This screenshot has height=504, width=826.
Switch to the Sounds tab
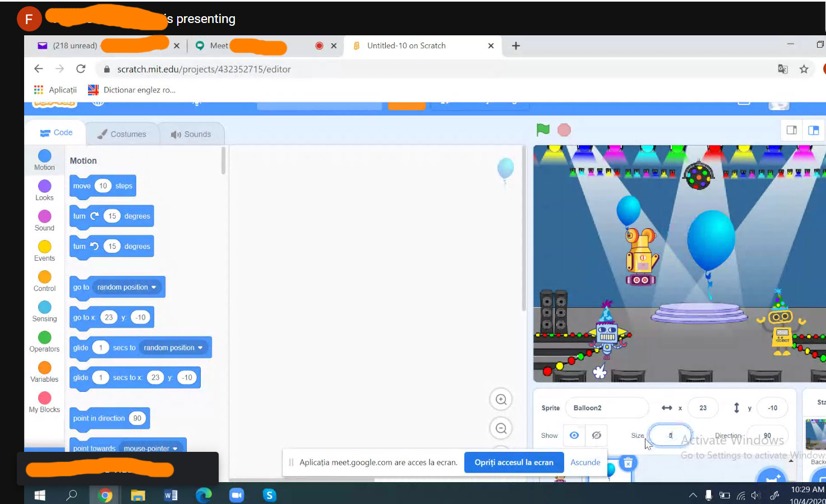click(191, 134)
